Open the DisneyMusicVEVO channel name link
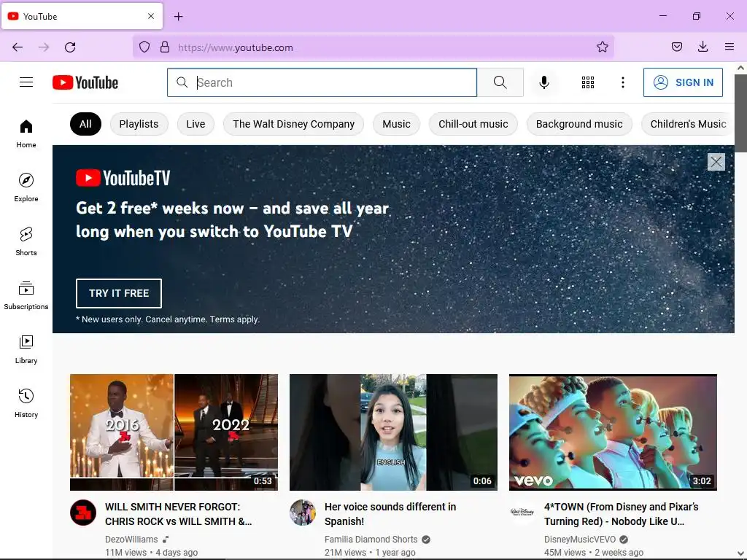Screen dimensions: 747x560 point(580,540)
